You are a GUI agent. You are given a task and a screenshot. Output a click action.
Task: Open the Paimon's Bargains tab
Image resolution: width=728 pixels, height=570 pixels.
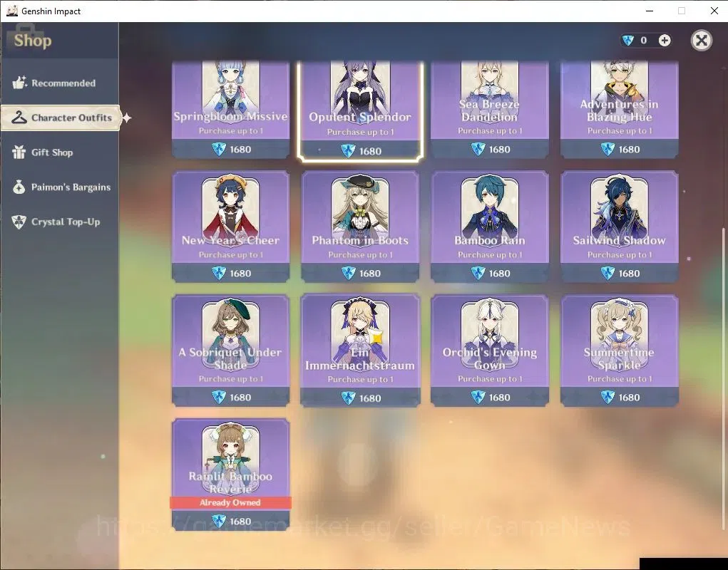tap(59, 187)
